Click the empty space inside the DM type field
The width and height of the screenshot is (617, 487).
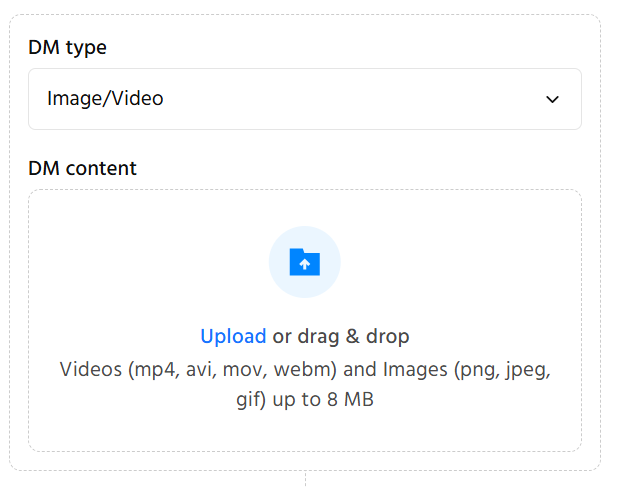(x=350, y=99)
